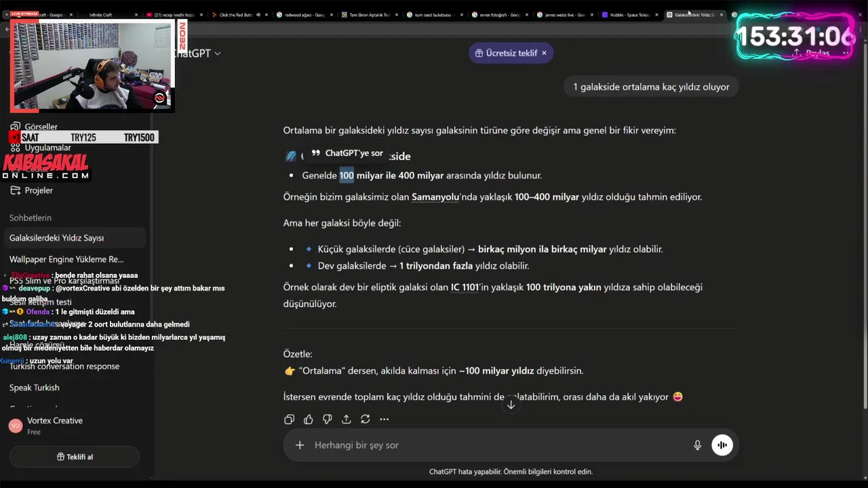This screenshot has width=868, height=488.
Task: Click the Teklifi al button
Action: (x=75, y=457)
